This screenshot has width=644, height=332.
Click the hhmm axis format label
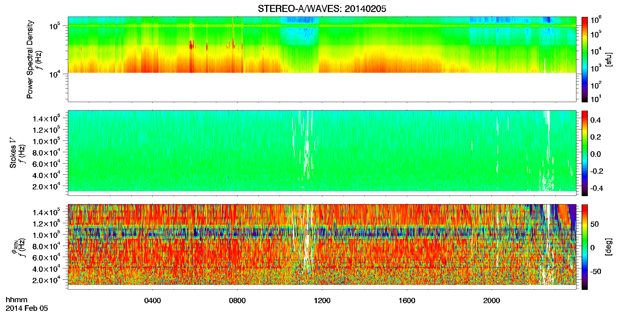pyautogui.click(x=17, y=300)
